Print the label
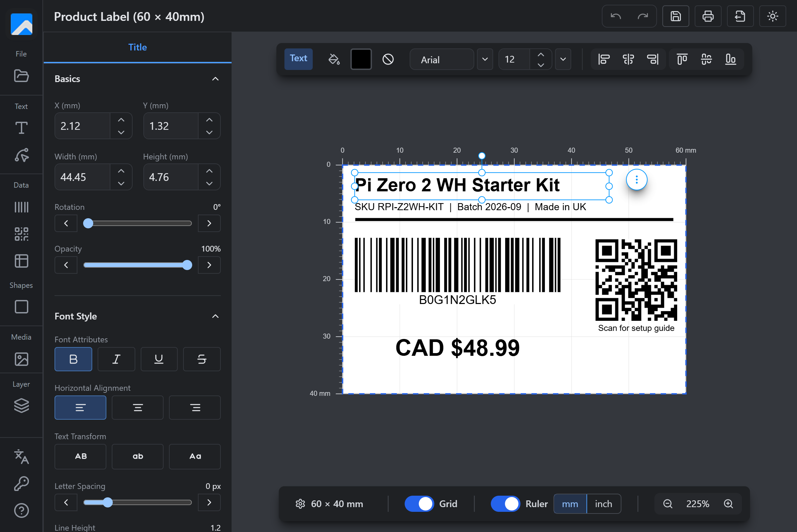 [x=708, y=16]
